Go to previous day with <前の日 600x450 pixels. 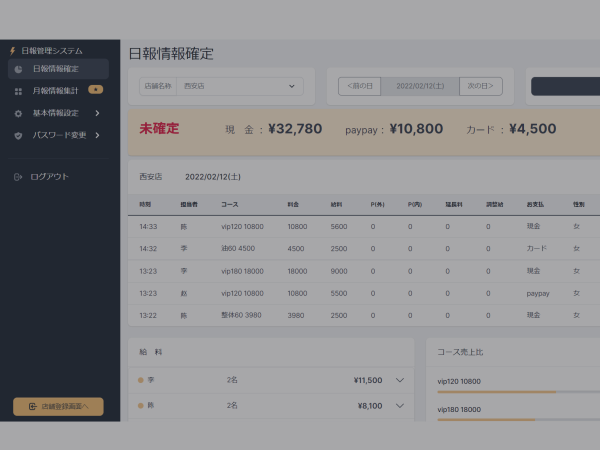359,86
